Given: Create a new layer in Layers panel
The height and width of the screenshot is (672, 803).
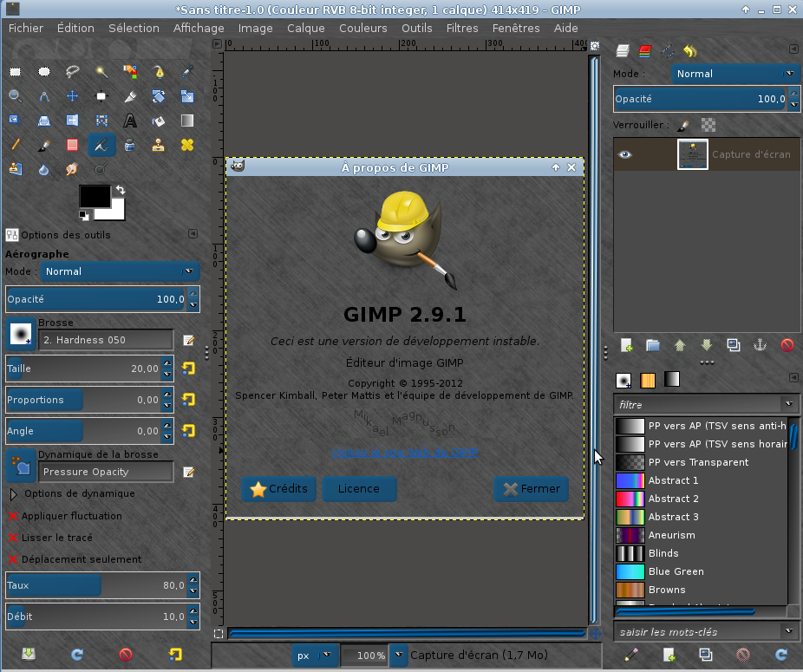Looking at the screenshot, I should 626,345.
